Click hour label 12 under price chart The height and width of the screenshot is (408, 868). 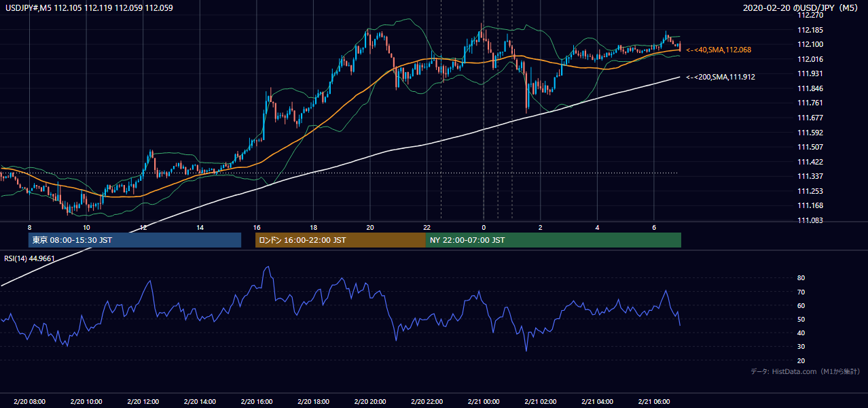click(143, 226)
